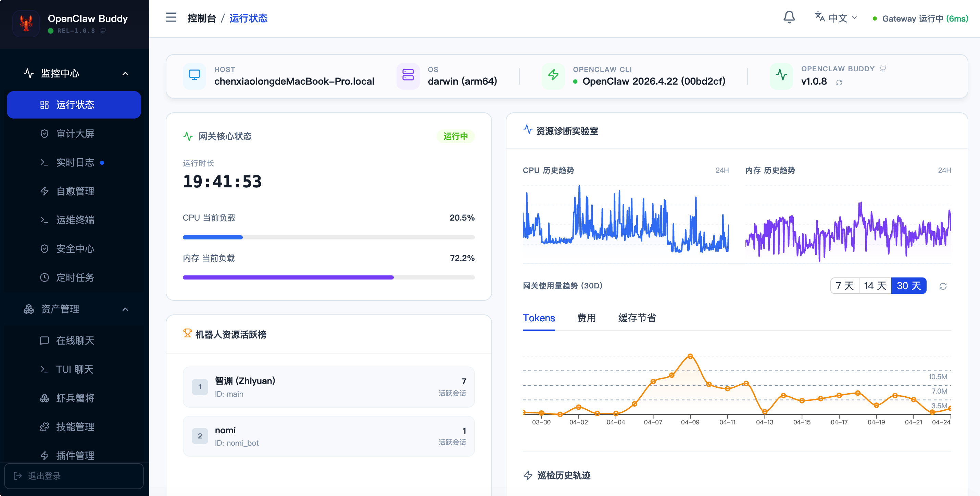
Task: Click the REL-1.0.8 version tag
Action: (x=76, y=31)
